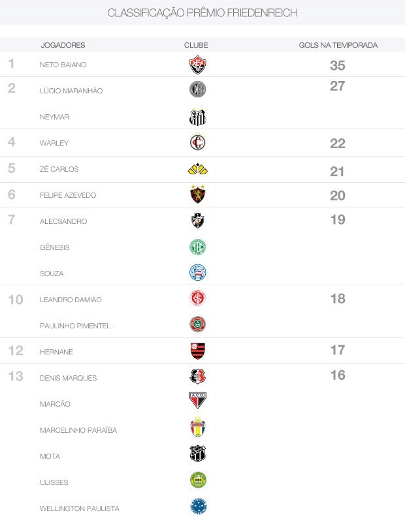Screen dimensions: 405x532
Task: Click the Jogadores column header
Action: [x=63, y=45]
